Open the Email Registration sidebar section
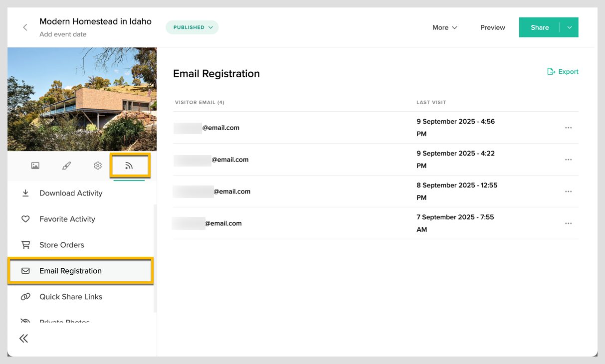This screenshot has width=605, height=364. [x=71, y=271]
